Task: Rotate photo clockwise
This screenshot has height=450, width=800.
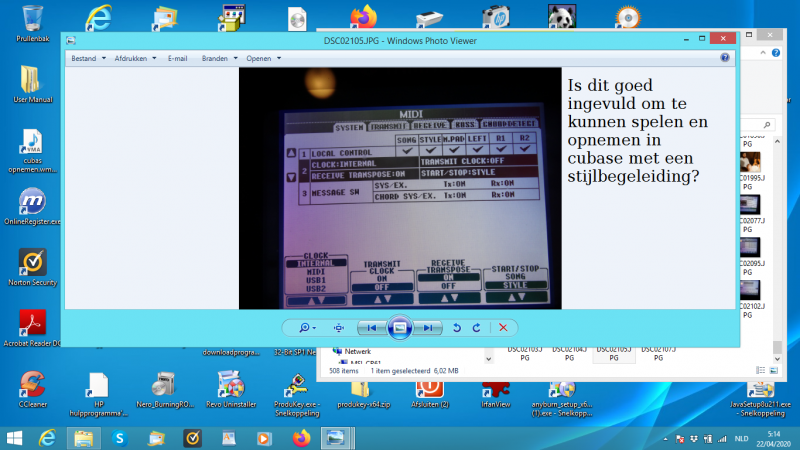Action: (477, 328)
